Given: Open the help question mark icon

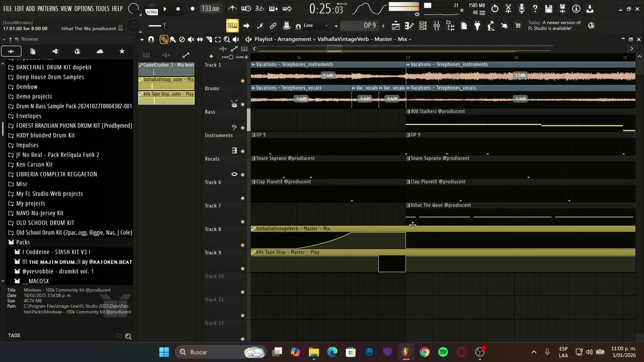Looking at the screenshot, I should tap(535, 9).
